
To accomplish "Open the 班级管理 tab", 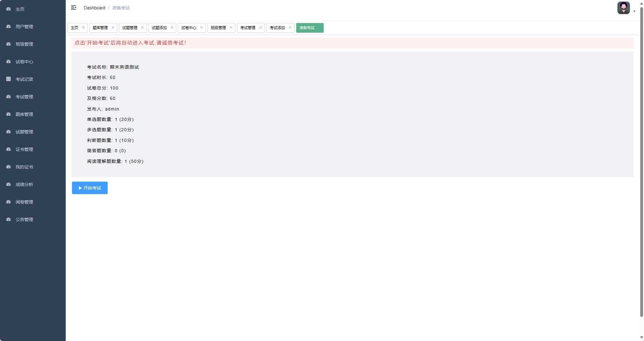I will click(218, 28).
